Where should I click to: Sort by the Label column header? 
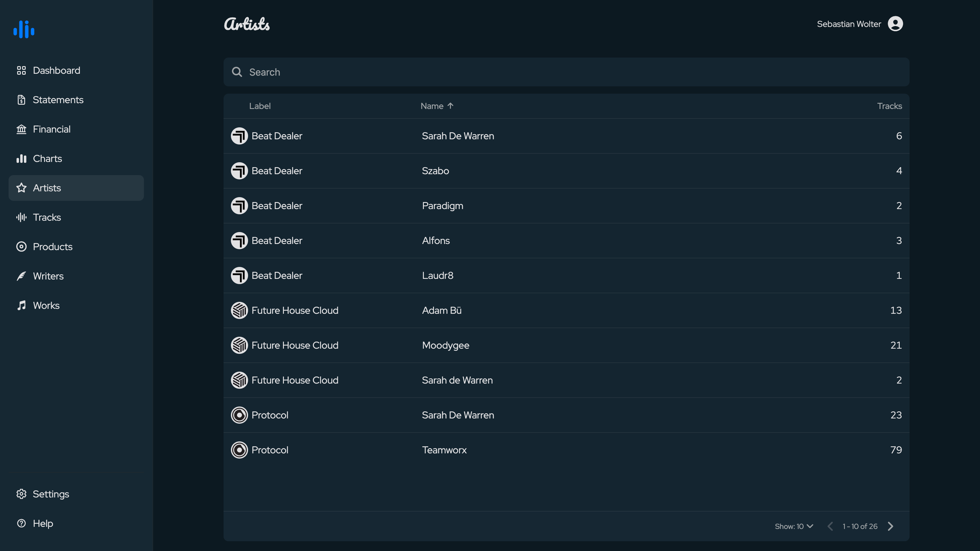click(260, 106)
